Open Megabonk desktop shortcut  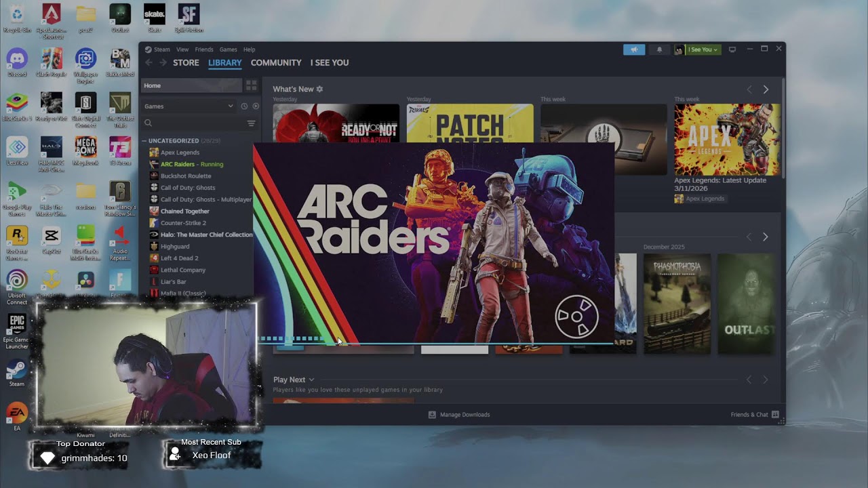pos(85,150)
